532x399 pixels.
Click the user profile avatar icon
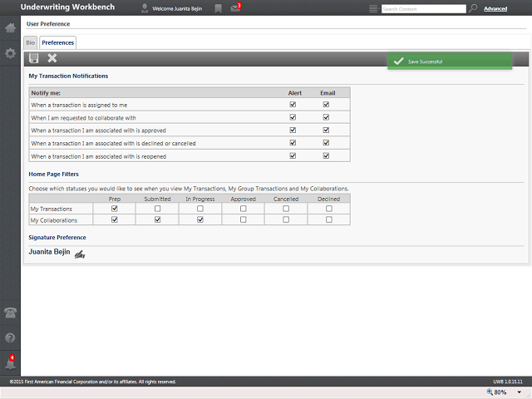click(x=145, y=8)
